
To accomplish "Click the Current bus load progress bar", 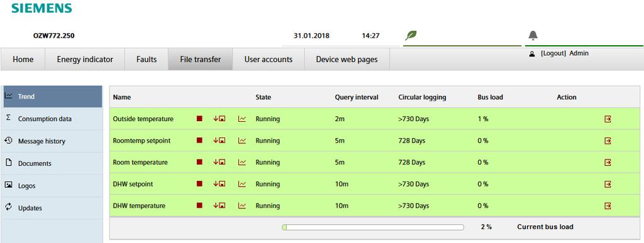I will pos(373,227).
